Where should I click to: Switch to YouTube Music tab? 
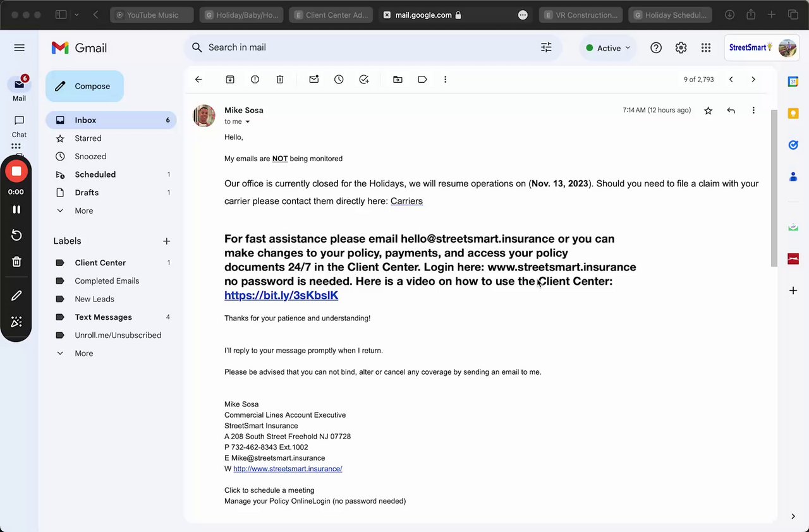coord(152,15)
